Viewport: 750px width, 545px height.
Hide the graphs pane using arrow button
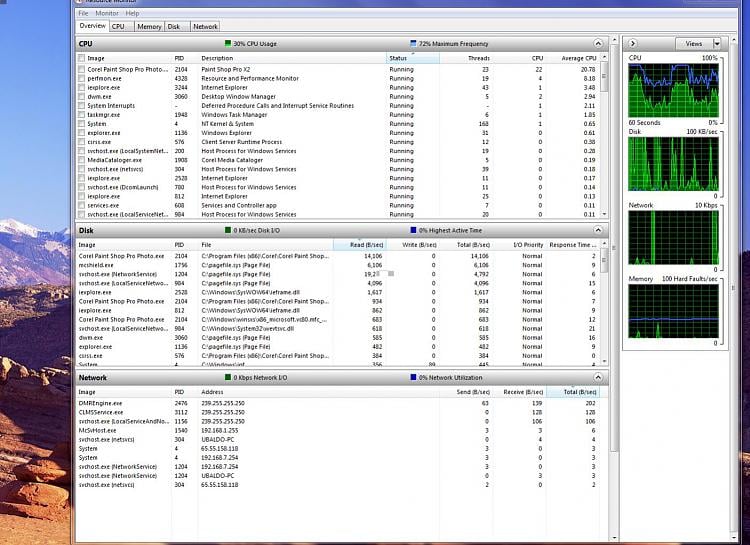[x=632, y=44]
